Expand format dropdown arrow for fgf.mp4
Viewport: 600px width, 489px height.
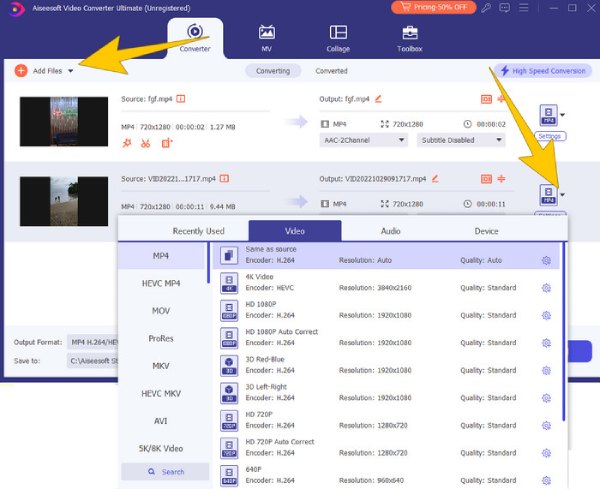562,115
